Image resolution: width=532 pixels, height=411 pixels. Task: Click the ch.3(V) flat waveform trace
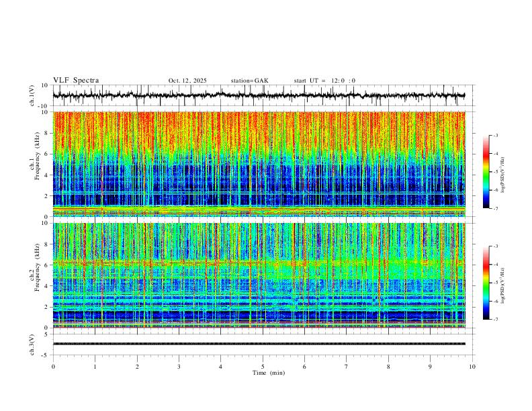(x=259, y=344)
